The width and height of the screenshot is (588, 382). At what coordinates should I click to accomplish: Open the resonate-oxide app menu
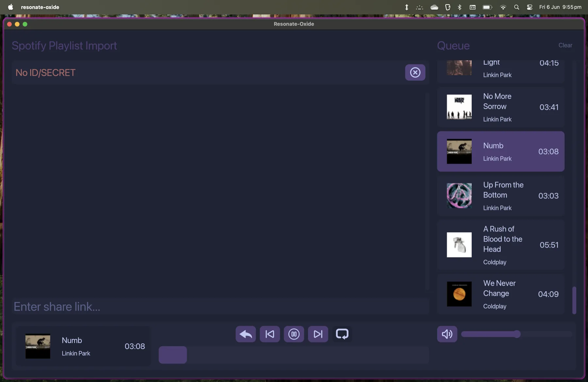pyautogui.click(x=40, y=7)
